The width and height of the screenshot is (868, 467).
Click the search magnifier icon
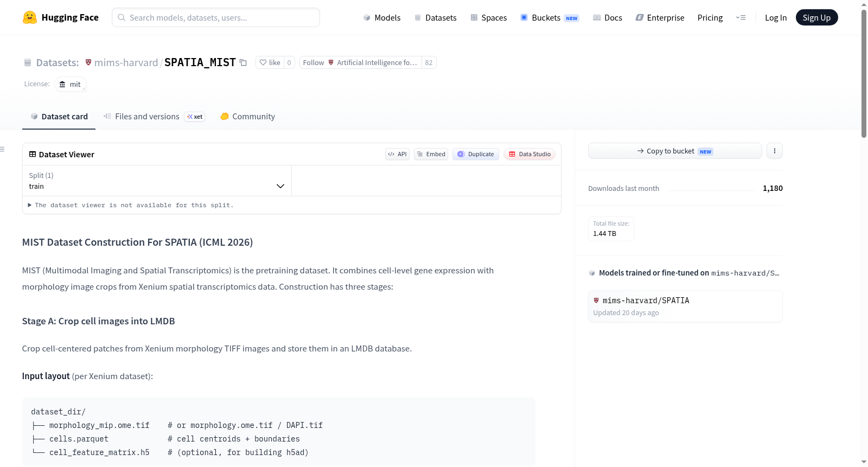point(122,17)
